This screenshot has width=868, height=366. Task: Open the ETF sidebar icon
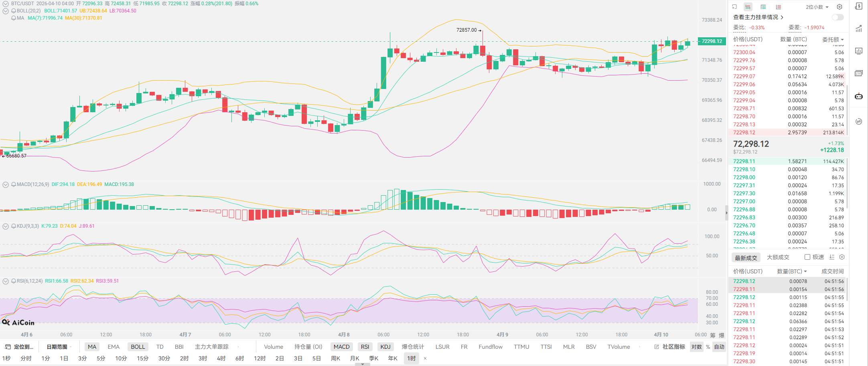coord(859,73)
